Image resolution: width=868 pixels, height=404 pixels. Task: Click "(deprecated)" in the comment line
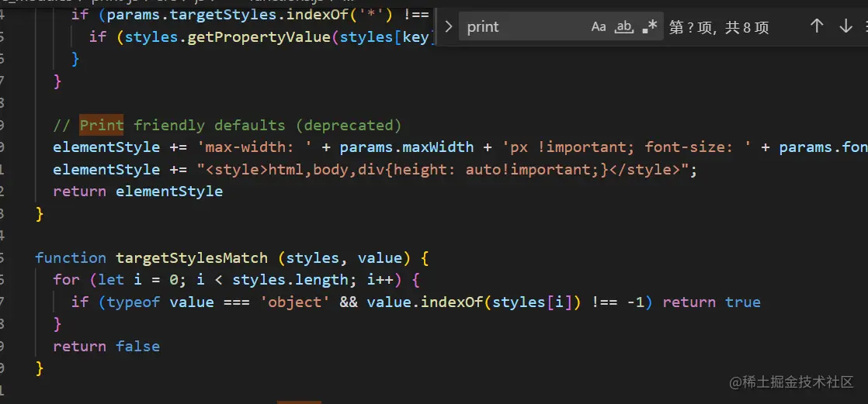click(348, 126)
